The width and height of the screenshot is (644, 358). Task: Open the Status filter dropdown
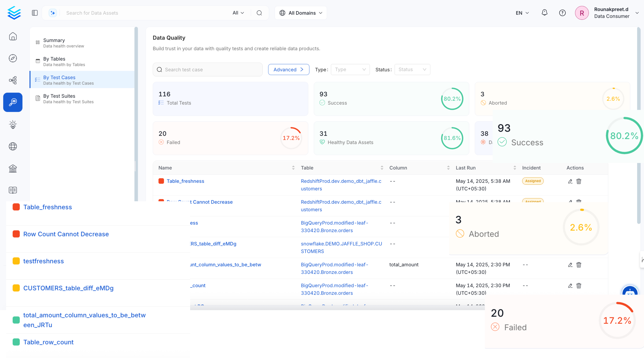pos(412,69)
